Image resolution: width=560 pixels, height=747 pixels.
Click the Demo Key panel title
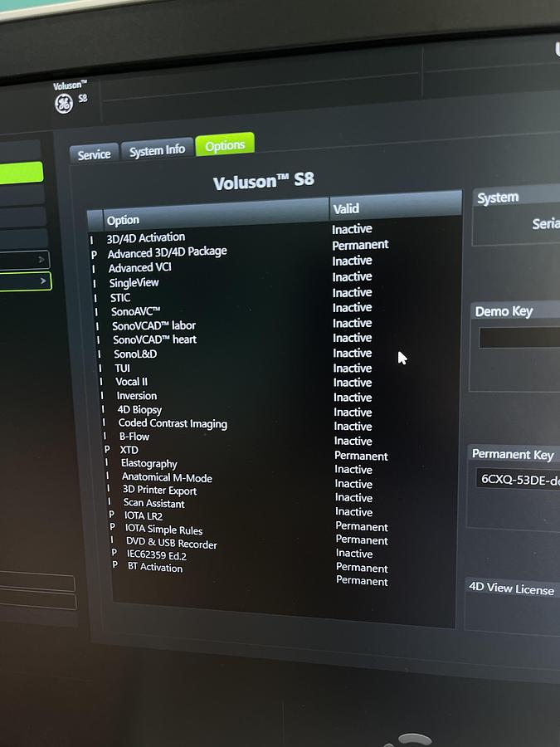click(504, 311)
